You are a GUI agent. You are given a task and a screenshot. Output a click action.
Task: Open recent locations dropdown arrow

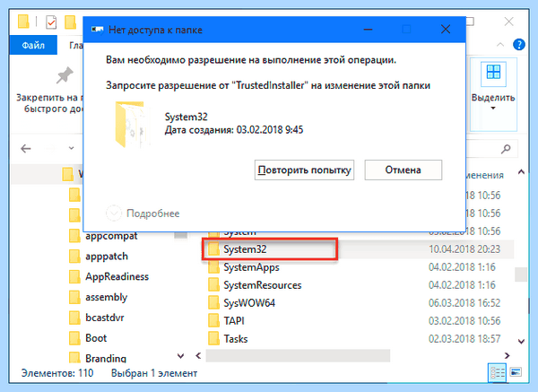point(72,148)
